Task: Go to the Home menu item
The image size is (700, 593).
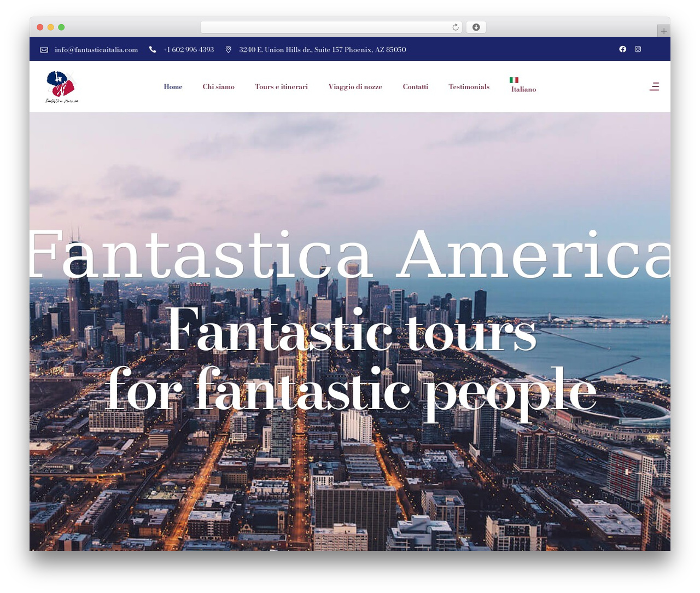Action: [173, 86]
